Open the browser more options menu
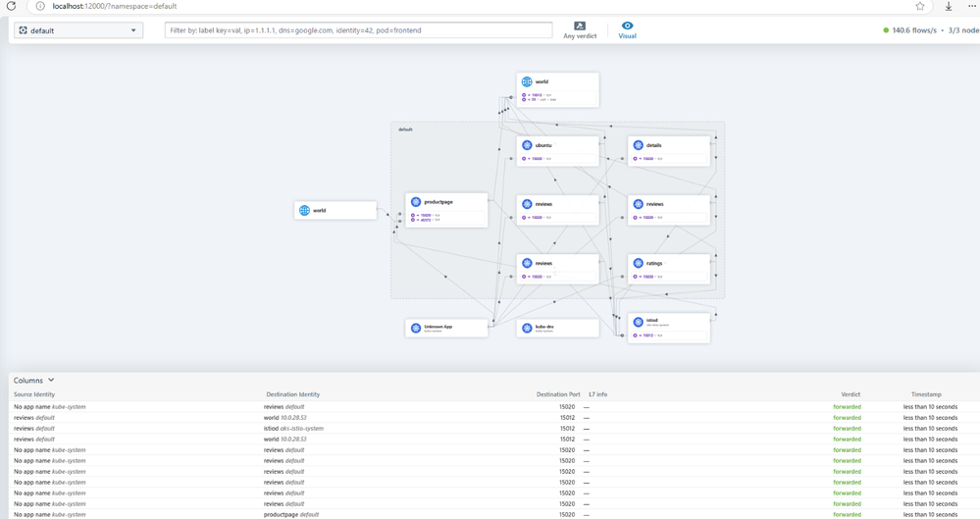Image resolution: width=980 pixels, height=519 pixels. 970,6
